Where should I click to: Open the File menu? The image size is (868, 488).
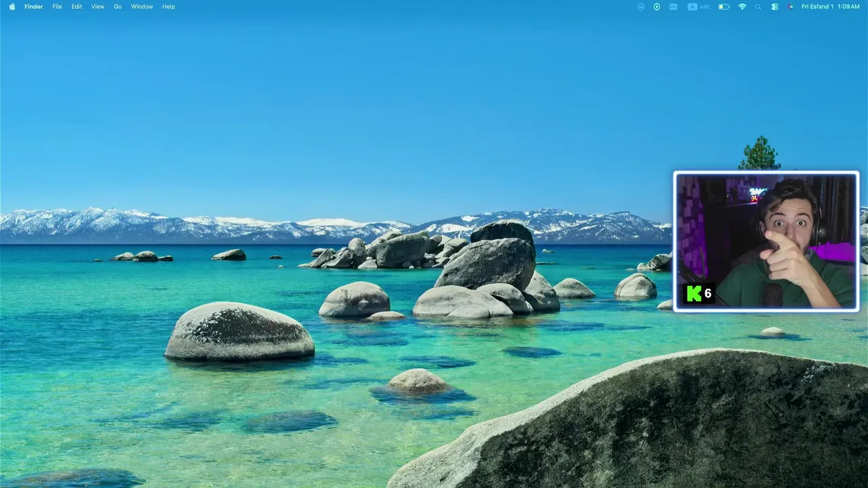57,6
